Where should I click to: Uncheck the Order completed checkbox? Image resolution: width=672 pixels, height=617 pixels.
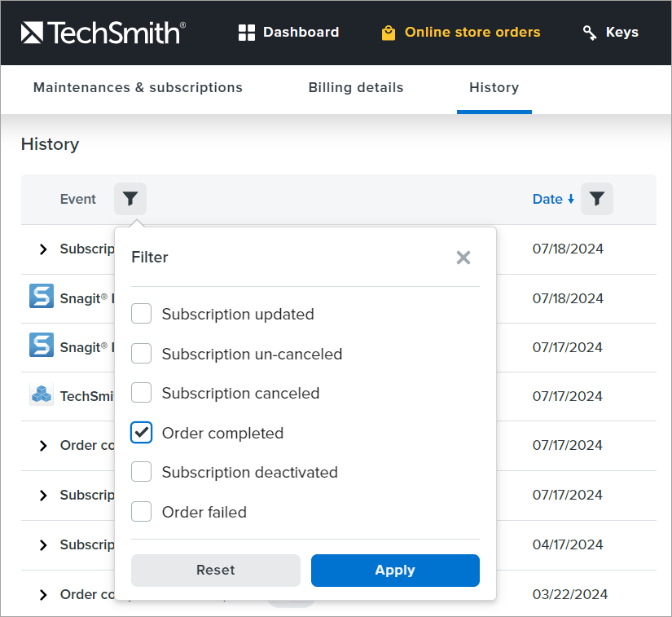point(142,433)
